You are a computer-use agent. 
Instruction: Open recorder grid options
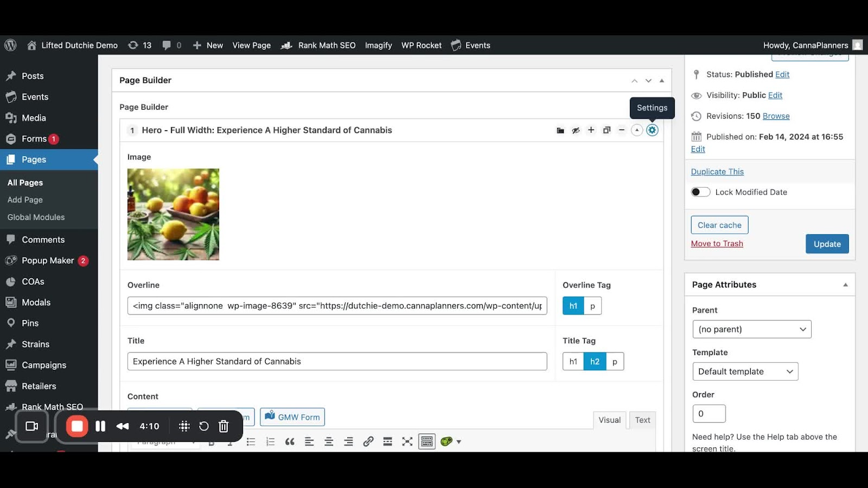[x=184, y=426]
